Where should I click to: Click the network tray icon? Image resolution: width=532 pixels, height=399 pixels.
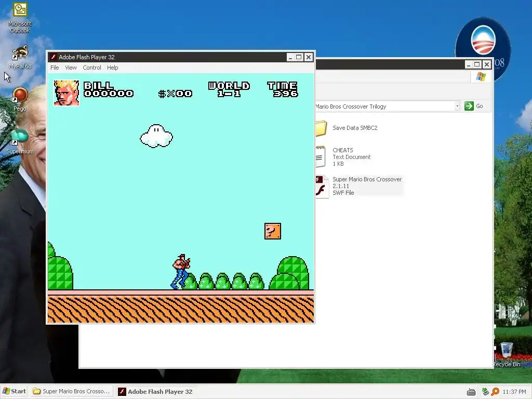(486, 392)
